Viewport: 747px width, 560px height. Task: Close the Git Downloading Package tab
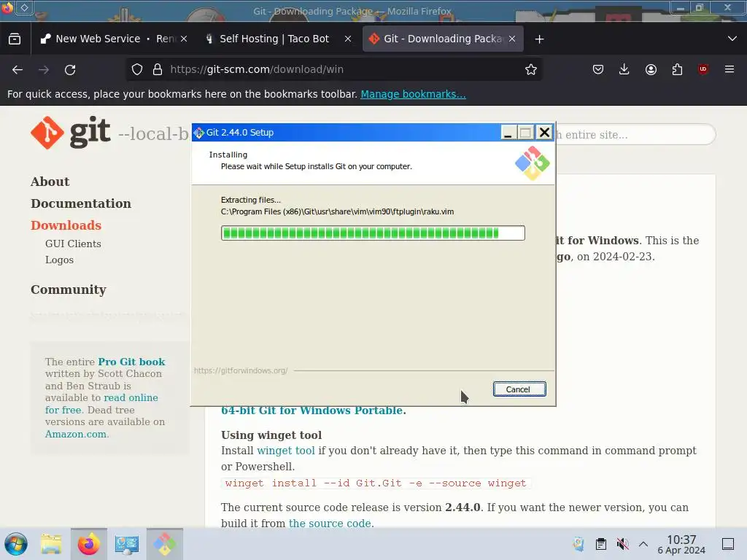[512, 39]
